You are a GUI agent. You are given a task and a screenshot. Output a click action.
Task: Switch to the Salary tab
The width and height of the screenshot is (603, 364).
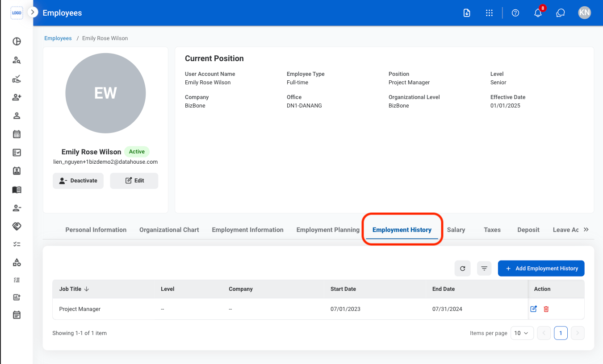pos(456,230)
